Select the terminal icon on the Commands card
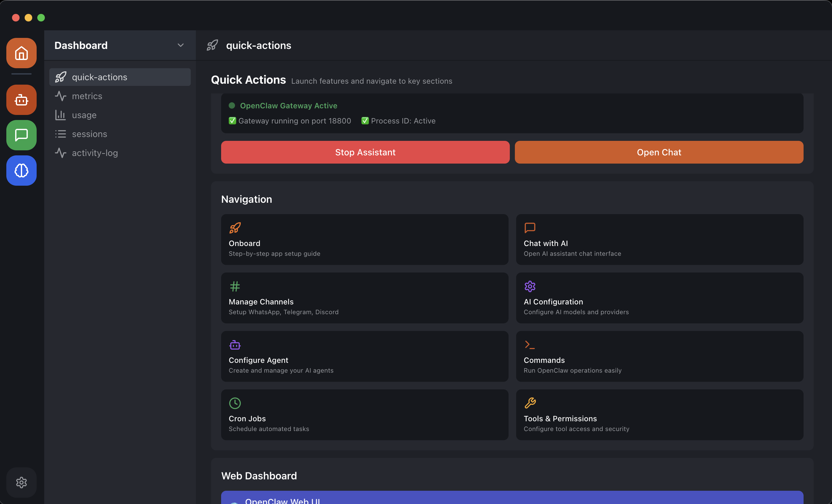Viewport: 832px width, 504px height. pyautogui.click(x=530, y=344)
